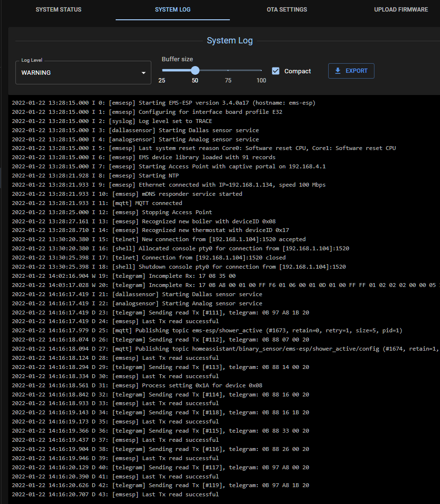The width and height of the screenshot is (440, 504).
Task: Select the System Log tab
Action: [173, 10]
